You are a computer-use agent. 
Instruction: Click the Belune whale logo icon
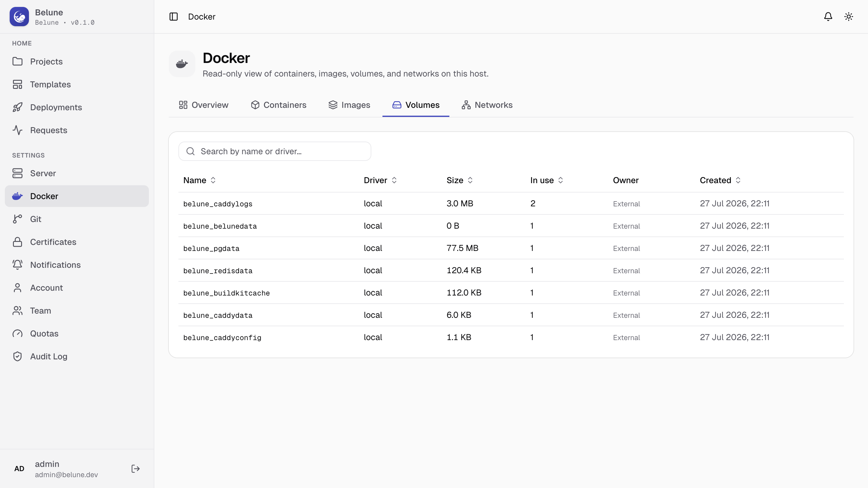(x=19, y=17)
